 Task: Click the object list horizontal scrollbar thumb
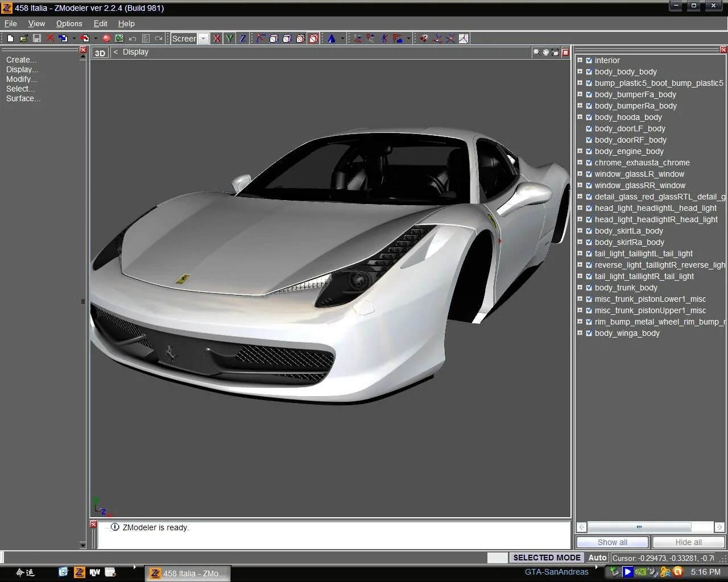click(639, 527)
